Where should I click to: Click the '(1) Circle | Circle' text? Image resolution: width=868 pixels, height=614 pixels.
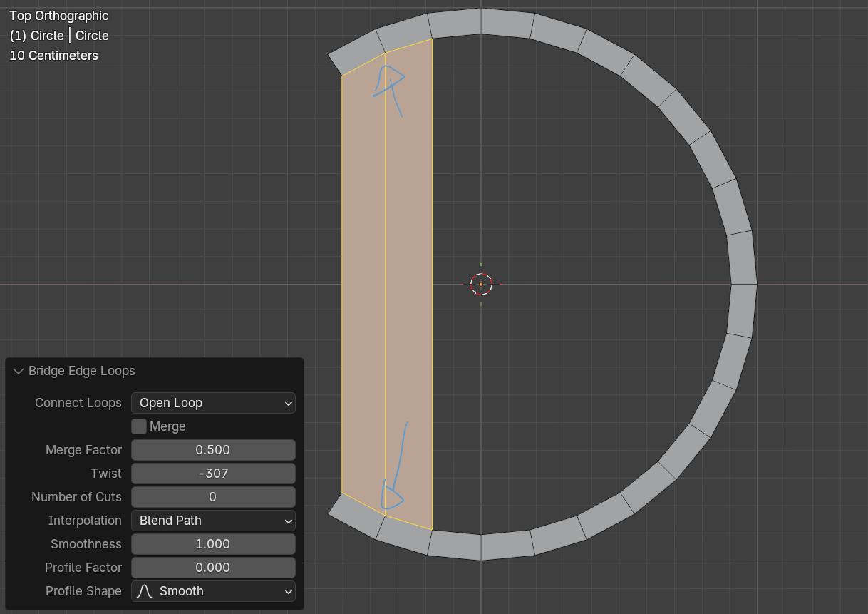[x=59, y=36]
